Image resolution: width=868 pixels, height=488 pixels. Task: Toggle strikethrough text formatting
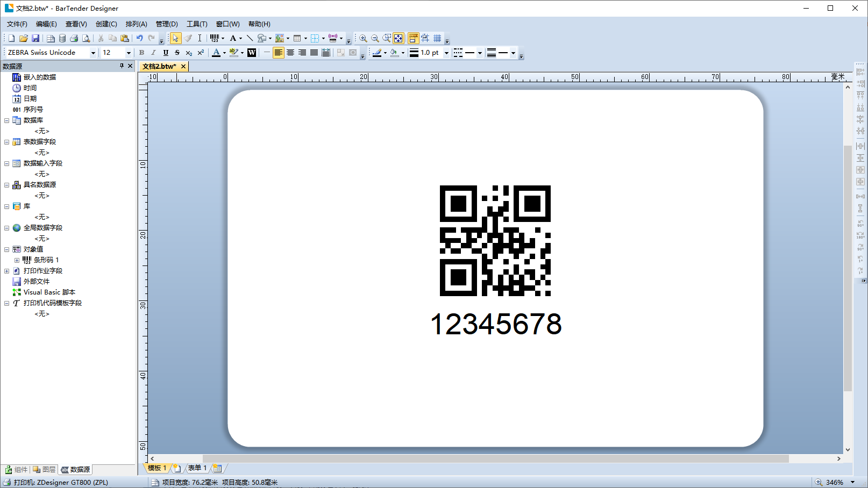tap(177, 53)
